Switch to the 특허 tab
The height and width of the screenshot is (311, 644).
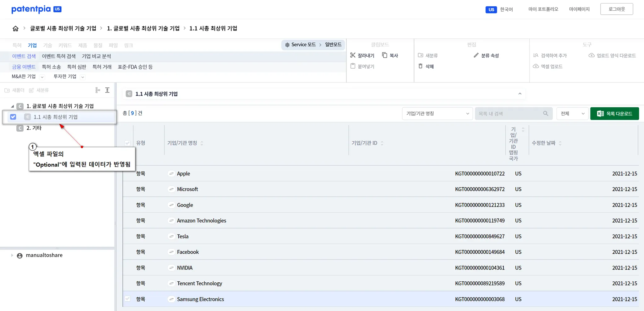click(x=17, y=45)
